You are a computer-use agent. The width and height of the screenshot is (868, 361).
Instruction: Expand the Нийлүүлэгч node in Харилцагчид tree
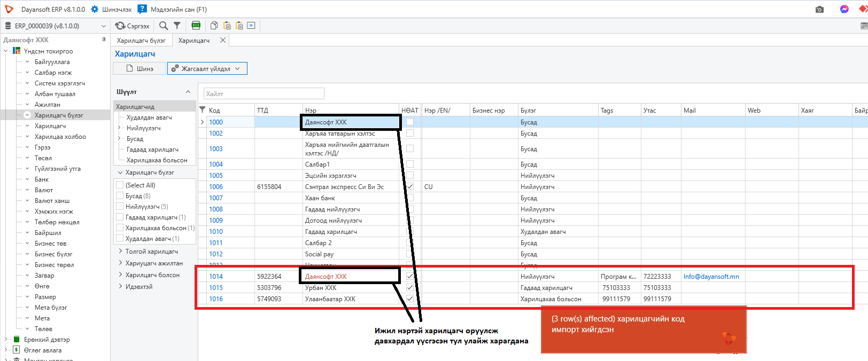119,128
